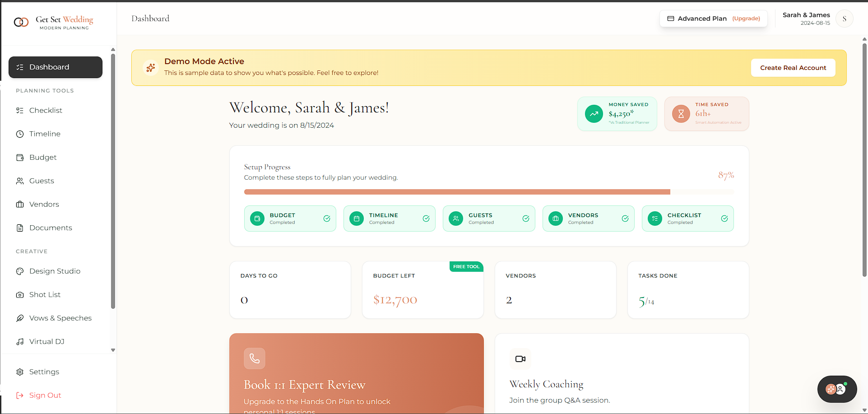Click the Budget step completed checkmark
Viewport: 868px width, 414px height.
click(327, 219)
